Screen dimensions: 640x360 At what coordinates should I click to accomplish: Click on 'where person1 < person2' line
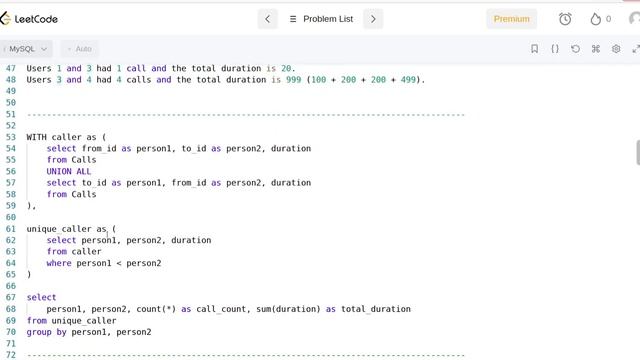tap(104, 263)
